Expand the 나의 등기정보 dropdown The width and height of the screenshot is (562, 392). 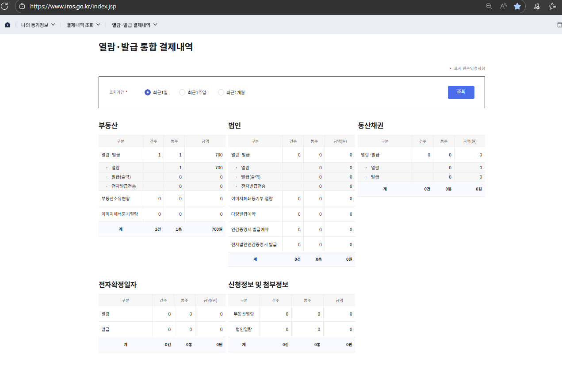[x=38, y=25]
